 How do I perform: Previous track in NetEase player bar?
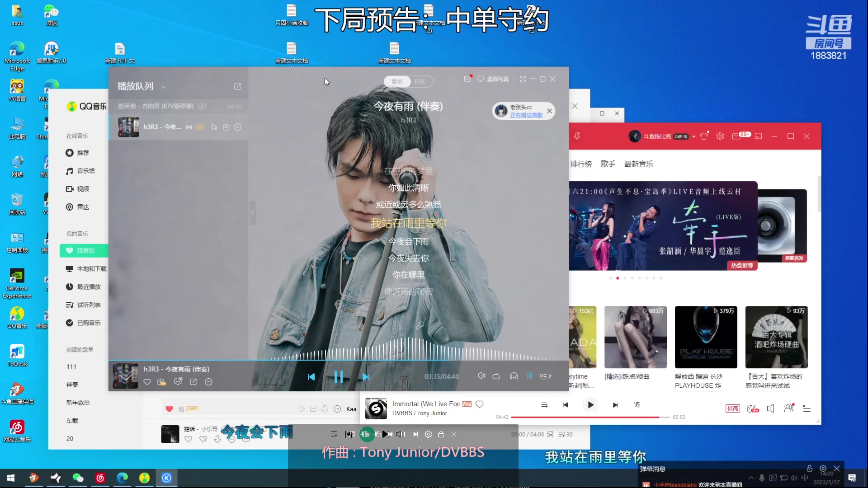point(566,405)
